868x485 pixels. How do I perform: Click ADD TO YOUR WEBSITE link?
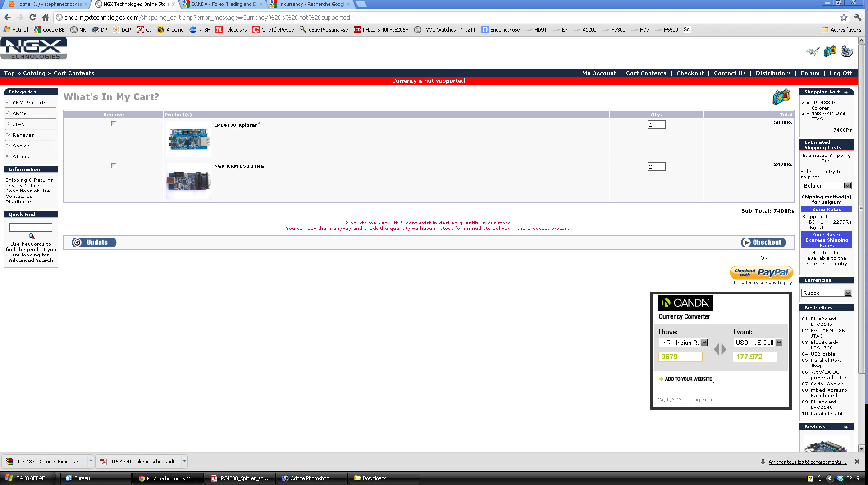click(688, 379)
